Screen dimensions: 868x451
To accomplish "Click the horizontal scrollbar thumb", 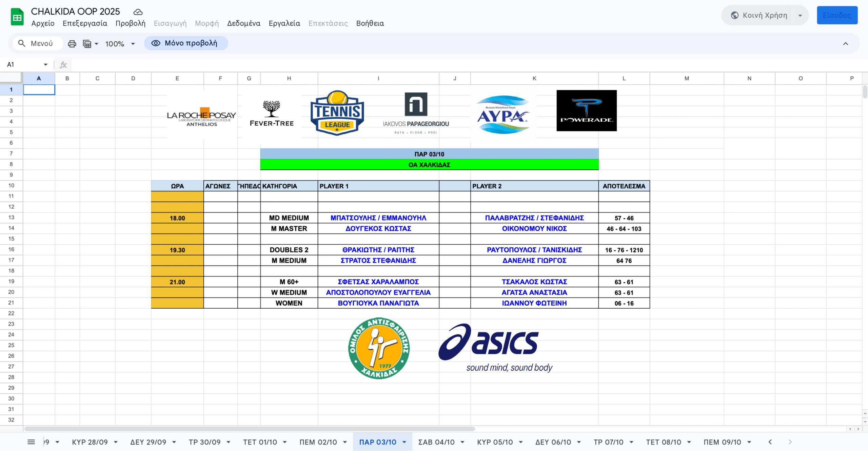I will pos(249,429).
